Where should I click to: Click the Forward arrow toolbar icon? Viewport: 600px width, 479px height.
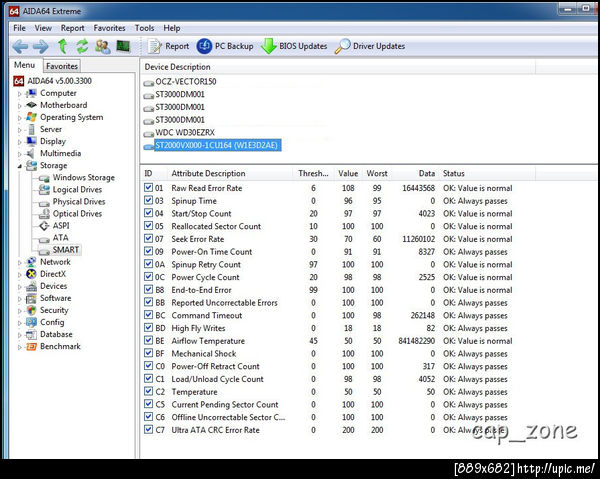point(40,47)
